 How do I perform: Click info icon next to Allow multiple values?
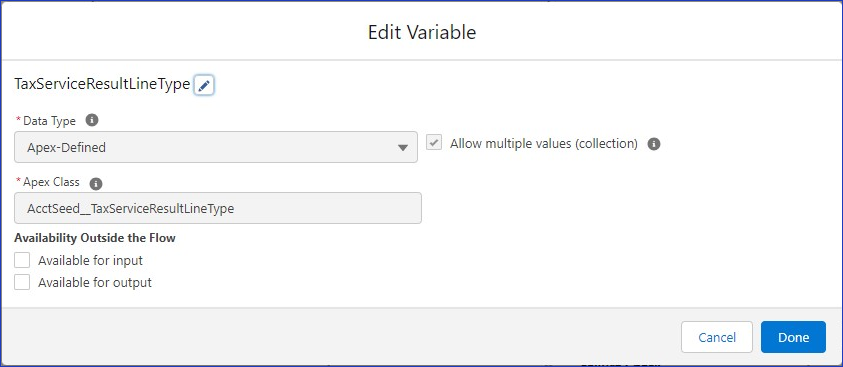point(653,144)
